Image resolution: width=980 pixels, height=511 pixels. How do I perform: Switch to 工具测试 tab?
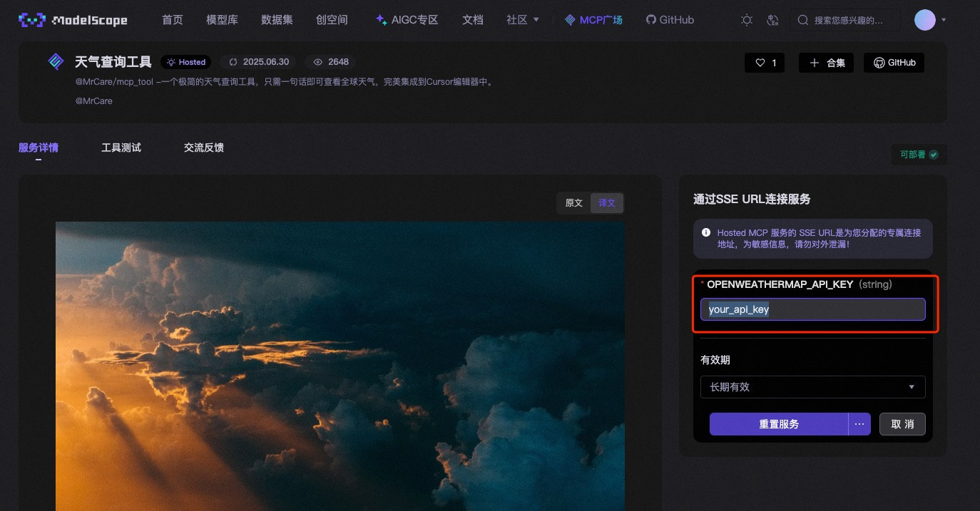coord(121,148)
